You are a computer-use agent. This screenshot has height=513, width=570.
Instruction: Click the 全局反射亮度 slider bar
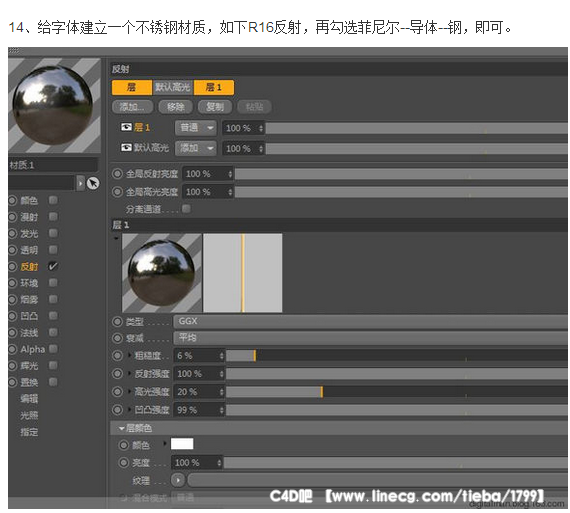(x=401, y=174)
